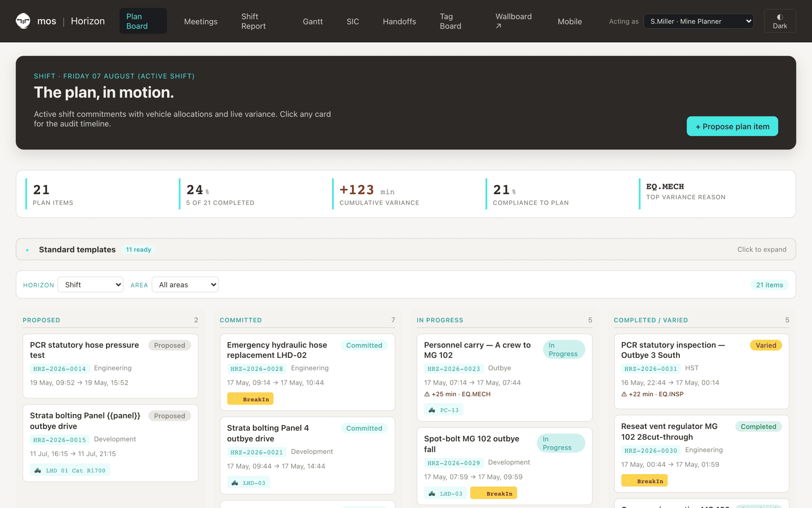Click the PC-13 vehicle tag icon
Image resolution: width=812 pixels, height=508 pixels.
(x=432, y=410)
